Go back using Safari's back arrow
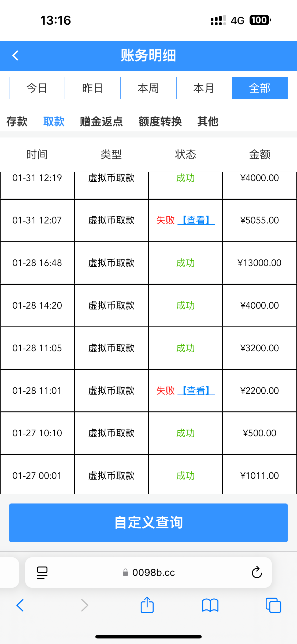This screenshot has height=644, width=297. (20, 605)
